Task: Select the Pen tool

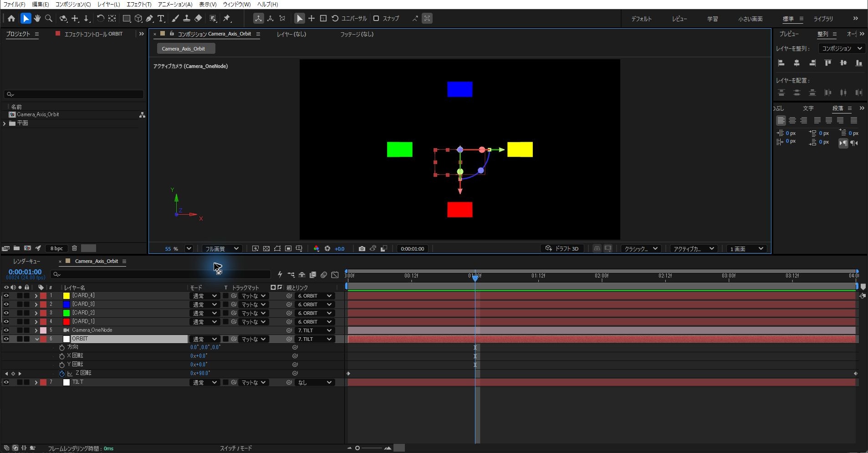Action: 149,18
